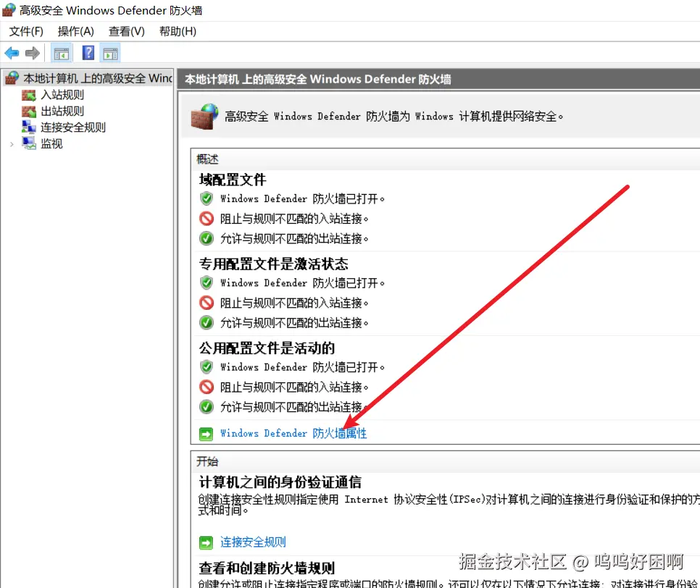Click red block icon under 域配置文件
This screenshot has width=700, height=588.
tap(207, 218)
